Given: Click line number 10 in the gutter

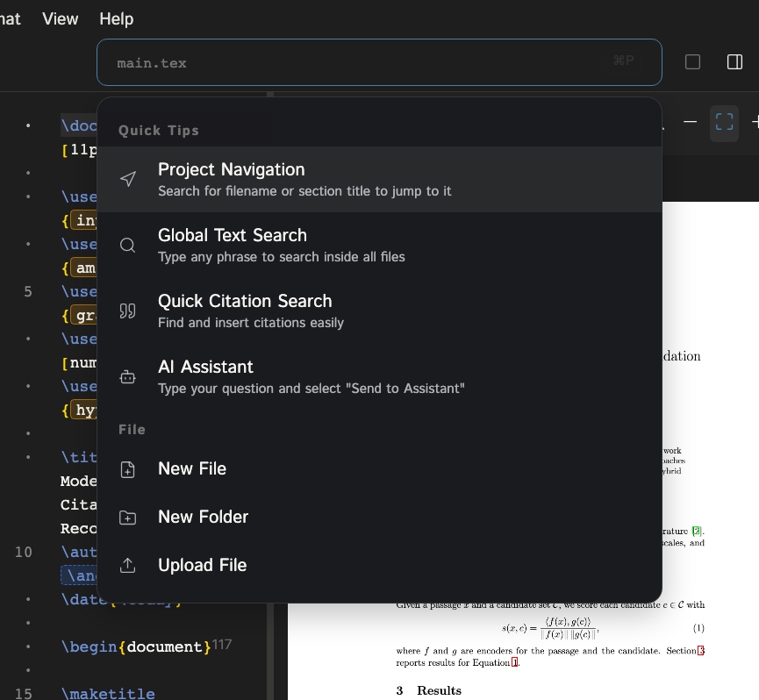Looking at the screenshot, I should coord(23,552).
